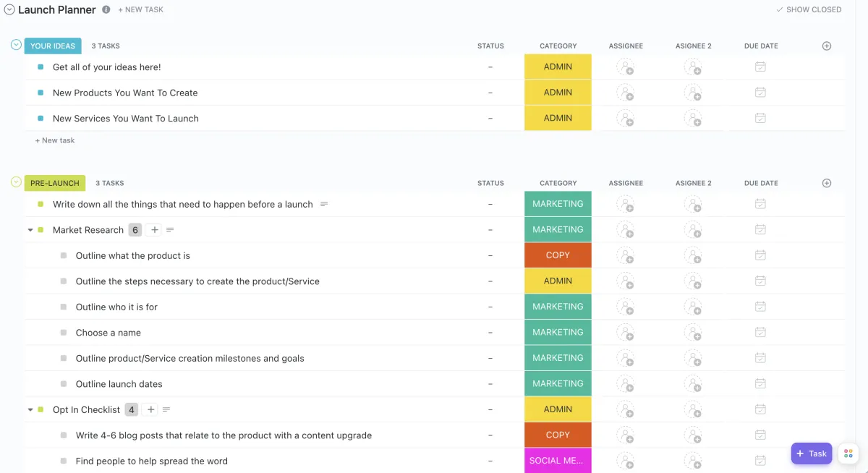Click due date icon for 'Get all of your ideas here!'
Image resolution: width=868 pixels, height=473 pixels.
pyautogui.click(x=760, y=67)
